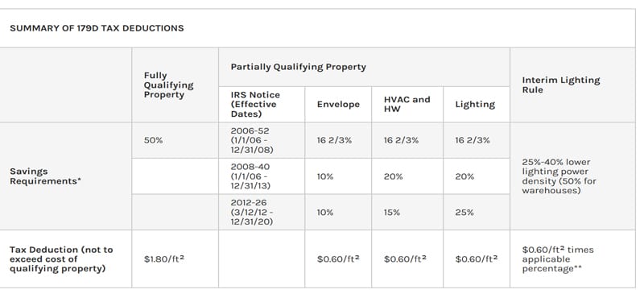
Task: Click the Envelope column header
Action: tap(338, 105)
